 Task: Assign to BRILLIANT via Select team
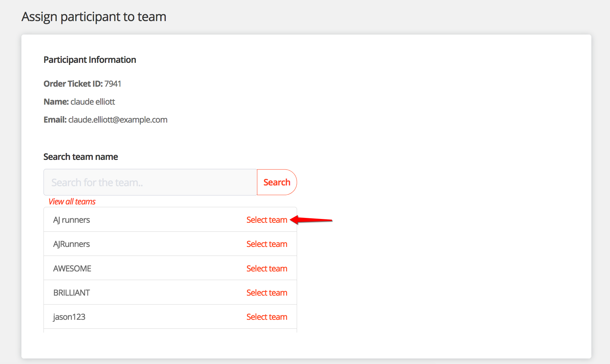(x=267, y=293)
